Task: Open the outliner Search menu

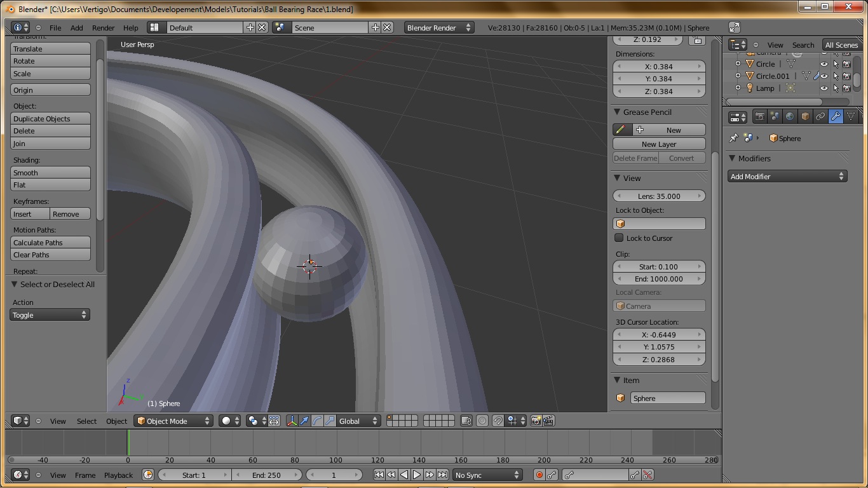Action: pos(803,45)
